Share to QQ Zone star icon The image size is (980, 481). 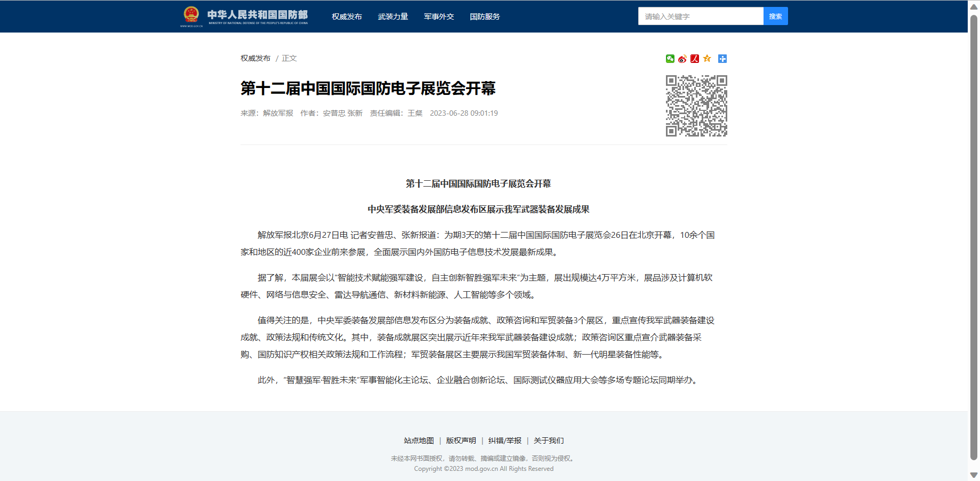click(x=707, y=59)
